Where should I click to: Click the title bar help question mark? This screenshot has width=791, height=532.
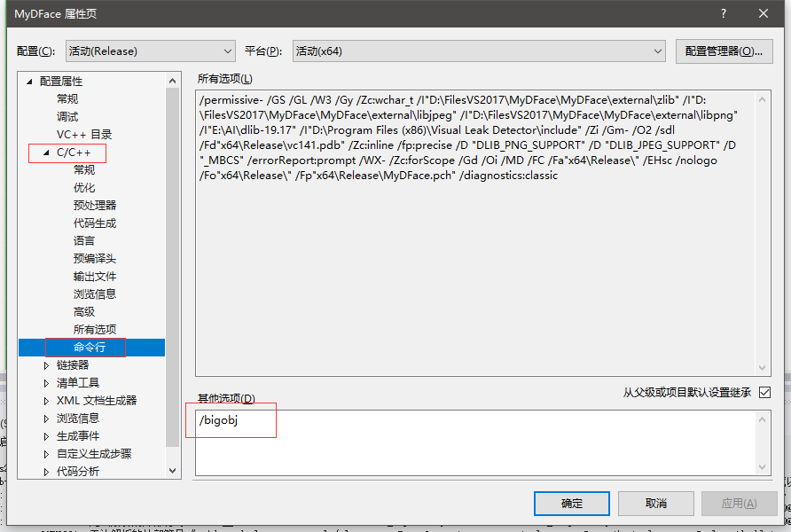pyautogui.click(x=724, y=13)
